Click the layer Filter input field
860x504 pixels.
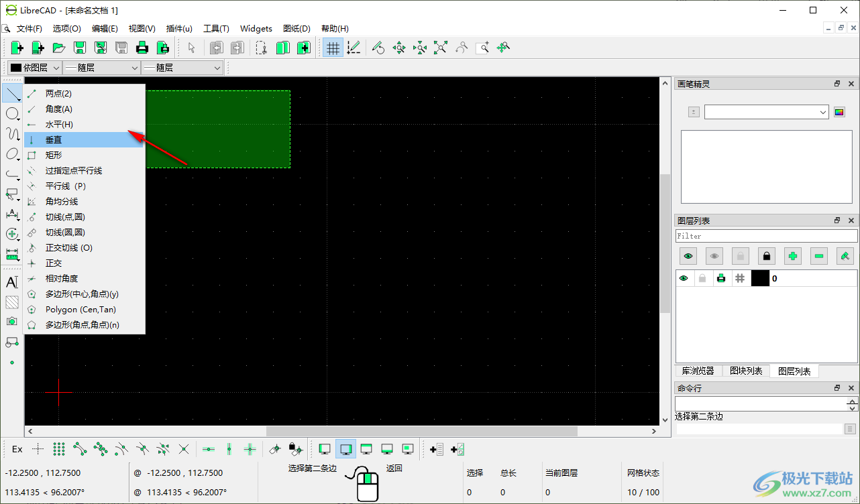pyautogui.click(x=766, y=236)
